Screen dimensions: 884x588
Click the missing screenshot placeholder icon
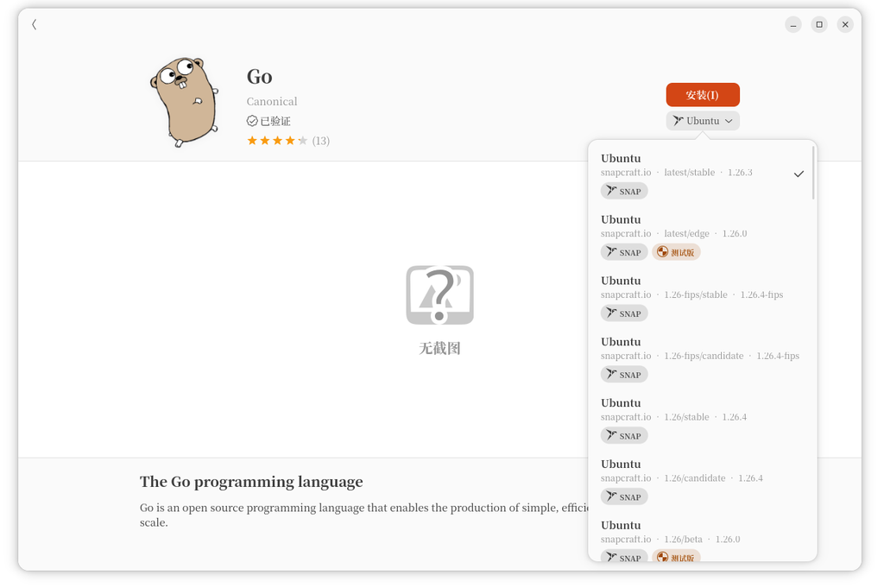click(439, 294)
